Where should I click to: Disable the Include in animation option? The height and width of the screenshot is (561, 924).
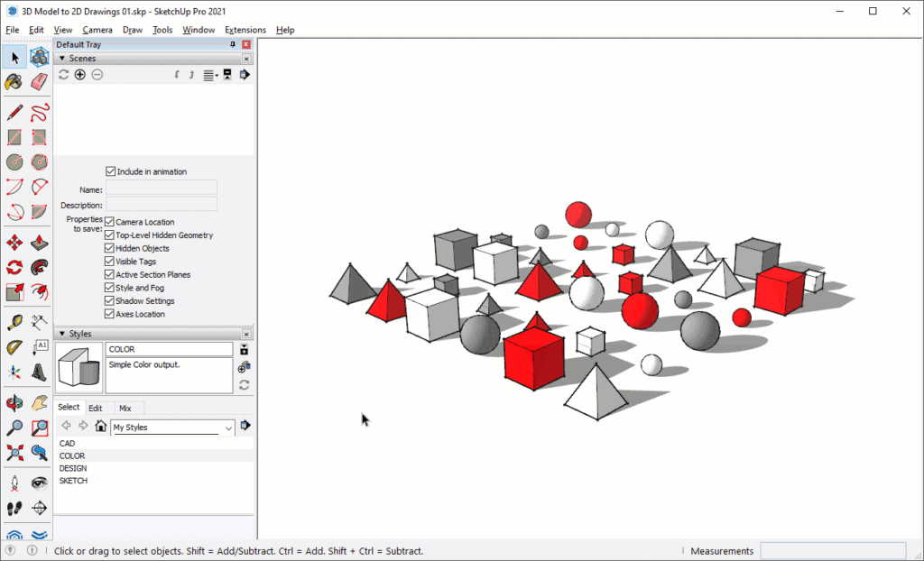(110, 170)
